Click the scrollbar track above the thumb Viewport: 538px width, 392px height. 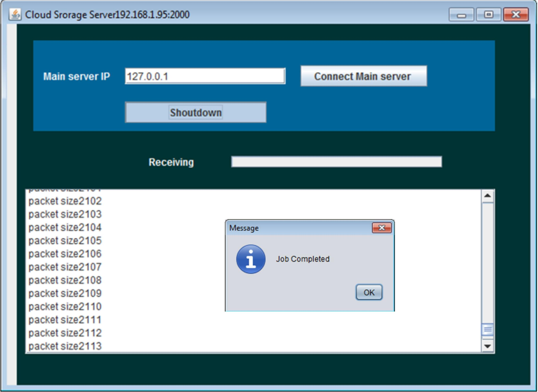487,261
